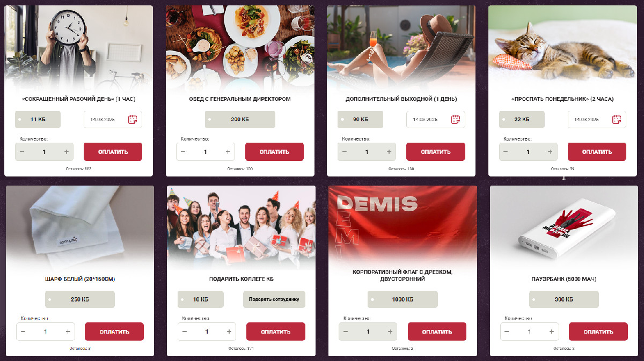Screen dimensions: 644x361
Task: Pay for lunch with general director
Action: 274,152
